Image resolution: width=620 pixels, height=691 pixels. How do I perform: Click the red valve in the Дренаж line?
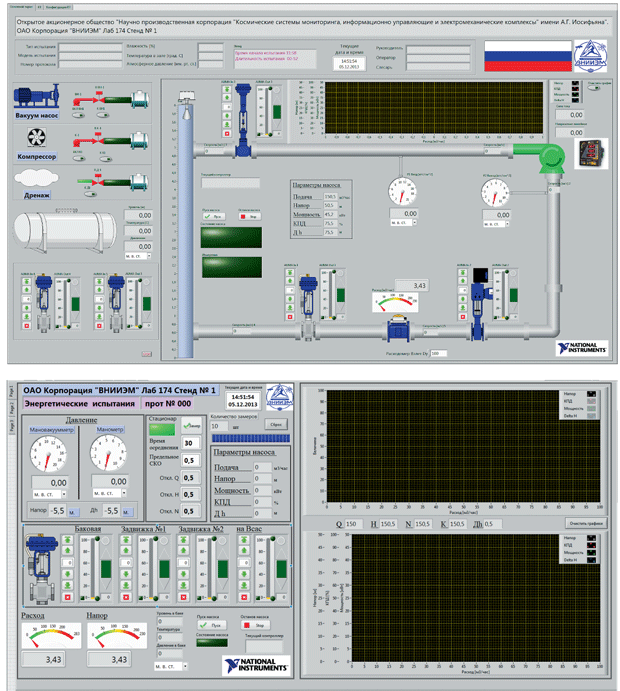click(x=98, y=182)
